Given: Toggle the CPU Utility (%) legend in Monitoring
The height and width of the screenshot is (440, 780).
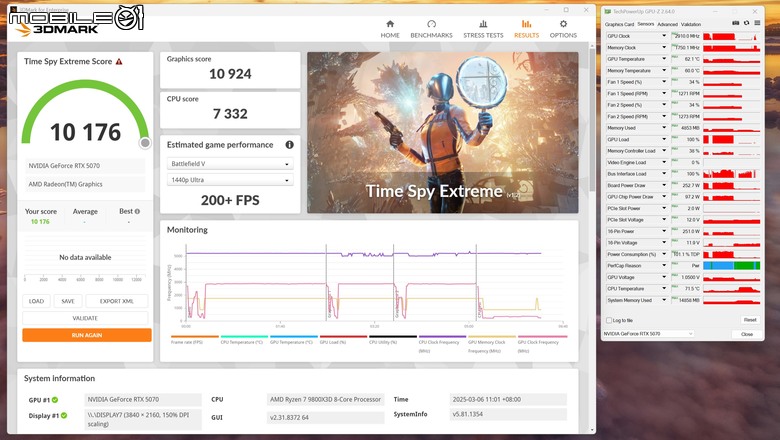Looking at the screenshot, I should [392, 340].
